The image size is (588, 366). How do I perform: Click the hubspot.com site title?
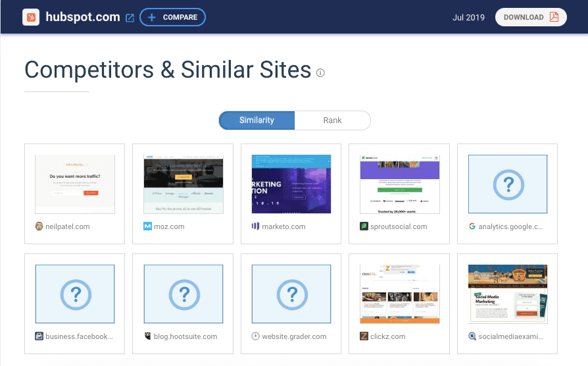83,17
